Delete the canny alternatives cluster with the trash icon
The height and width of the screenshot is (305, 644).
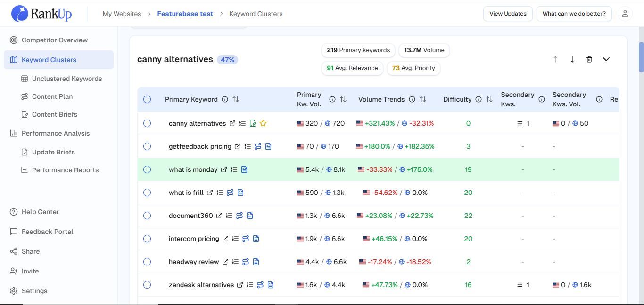[589, 59]
